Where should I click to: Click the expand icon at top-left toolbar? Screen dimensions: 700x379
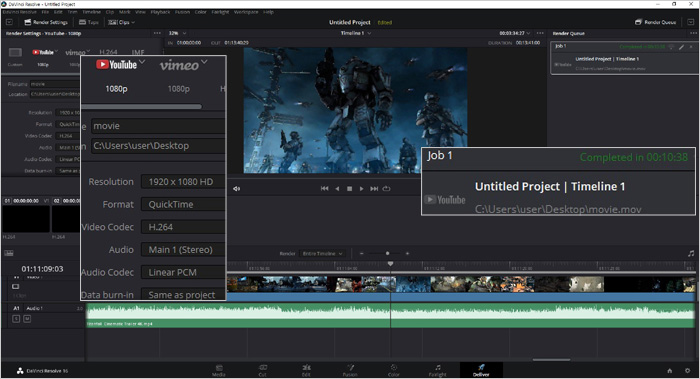9,22
